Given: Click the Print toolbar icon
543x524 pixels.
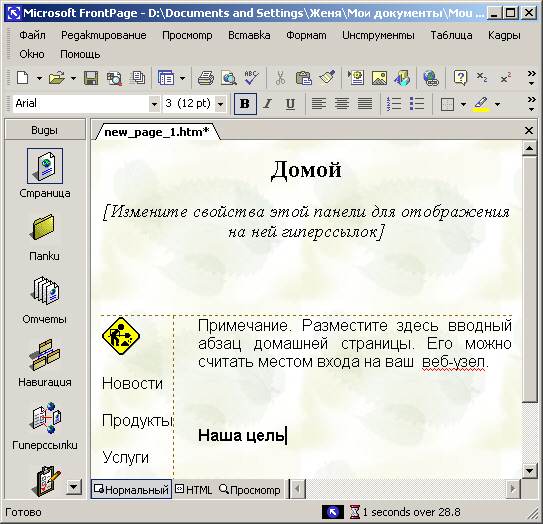Looking at the screenshot, I should [x=206, y=78].
